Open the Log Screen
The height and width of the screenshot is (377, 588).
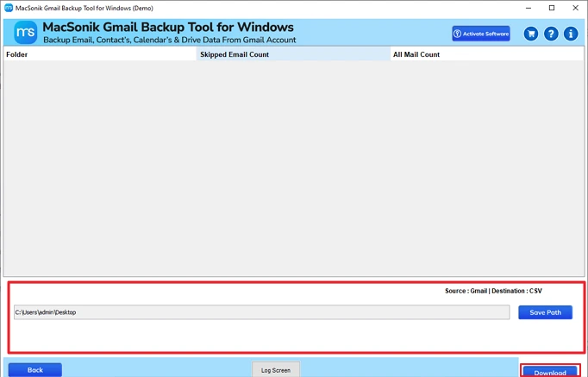click(276, 370)
